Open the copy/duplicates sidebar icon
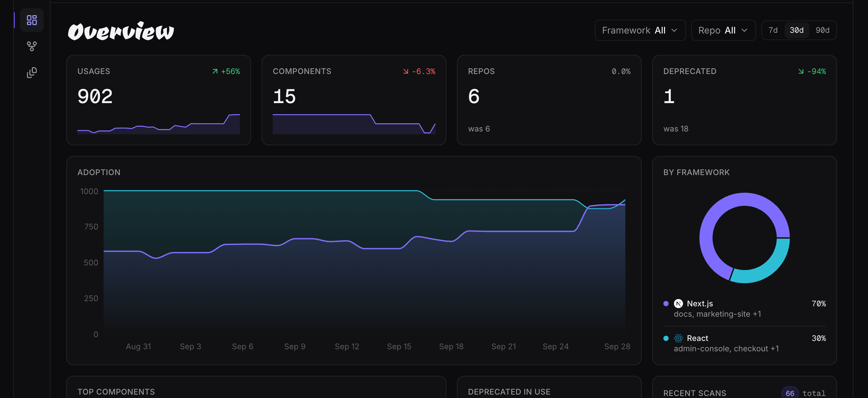Image resolution: width=868 pixels, height=398 pixels. click(32, 72)
